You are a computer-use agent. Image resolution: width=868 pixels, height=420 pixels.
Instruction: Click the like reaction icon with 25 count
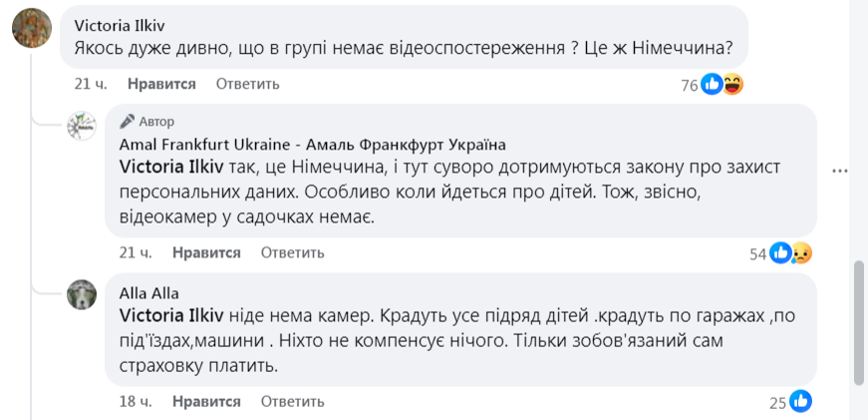point(800,402)
